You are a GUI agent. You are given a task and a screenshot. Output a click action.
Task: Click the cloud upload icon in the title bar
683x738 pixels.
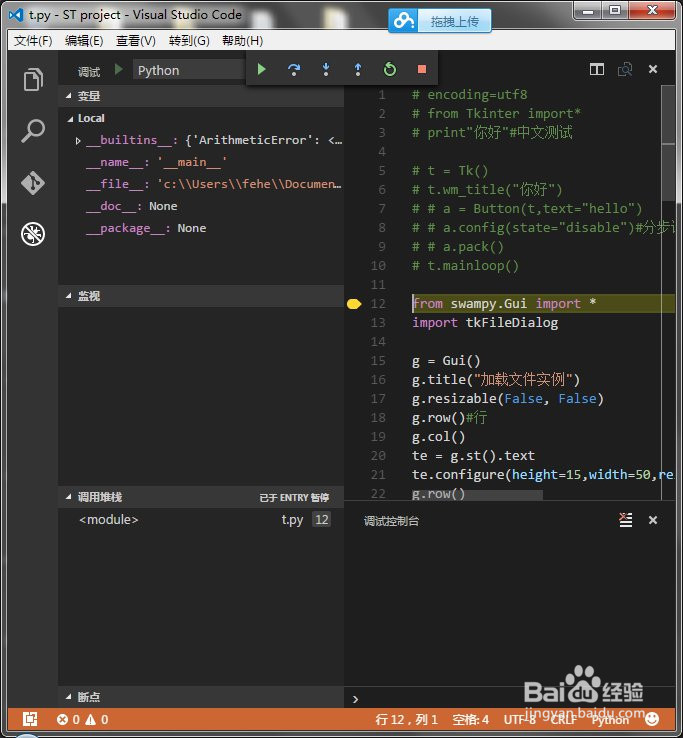(x=404, y=21)
